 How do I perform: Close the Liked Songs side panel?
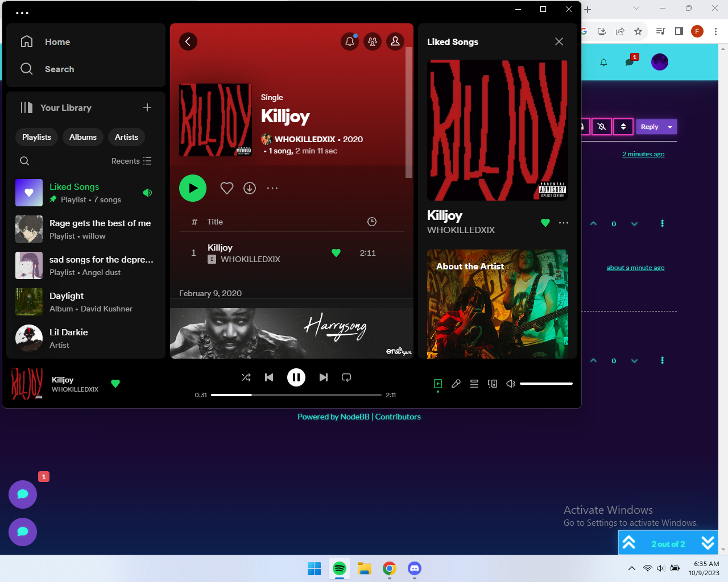coord(559,41)
